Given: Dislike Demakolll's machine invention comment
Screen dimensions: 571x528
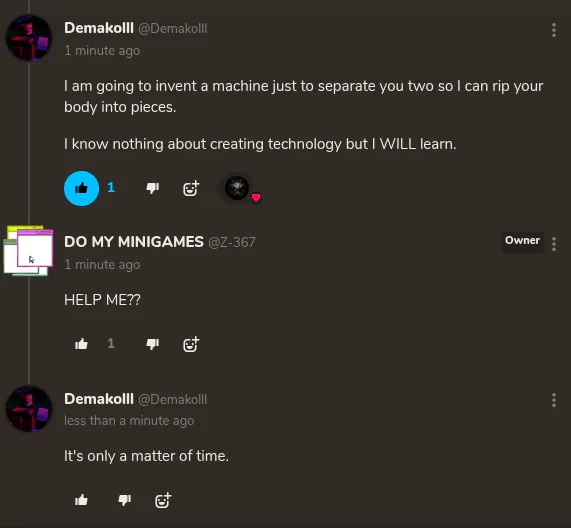Looking at the screenshot, I should pyautogui.click(x=153, y=188).
